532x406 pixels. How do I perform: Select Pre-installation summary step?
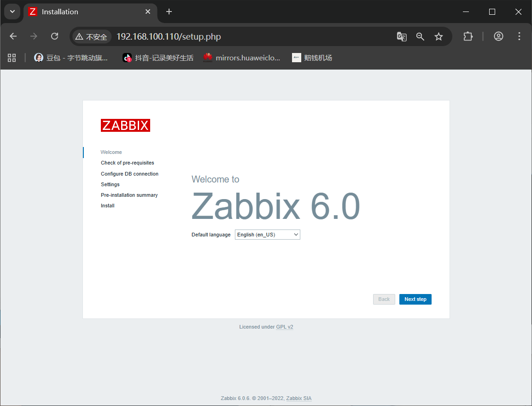point(129,195)
